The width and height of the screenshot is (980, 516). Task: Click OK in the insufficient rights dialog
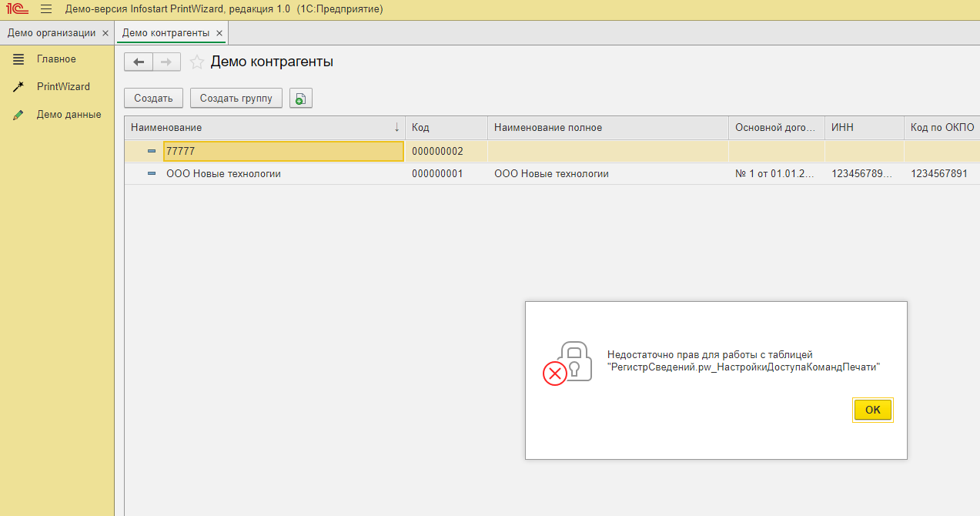tap(873, 410)
